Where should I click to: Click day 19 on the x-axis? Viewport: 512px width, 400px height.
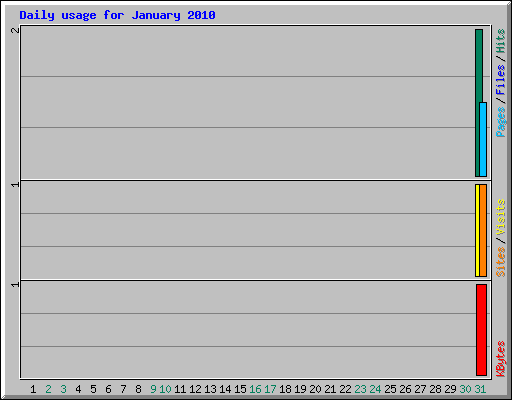click(x=300, y=389)
